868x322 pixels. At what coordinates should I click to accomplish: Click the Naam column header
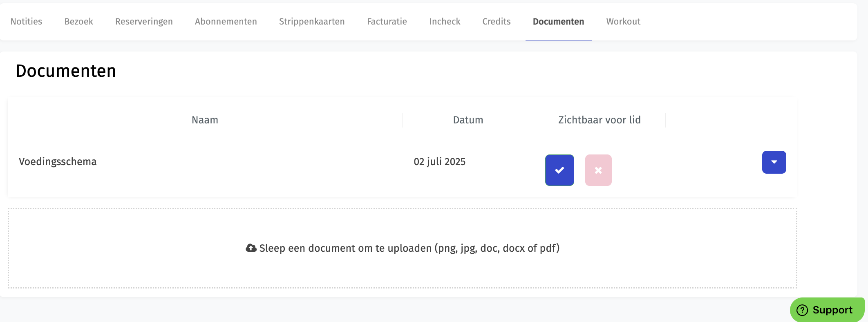[205, 120]
